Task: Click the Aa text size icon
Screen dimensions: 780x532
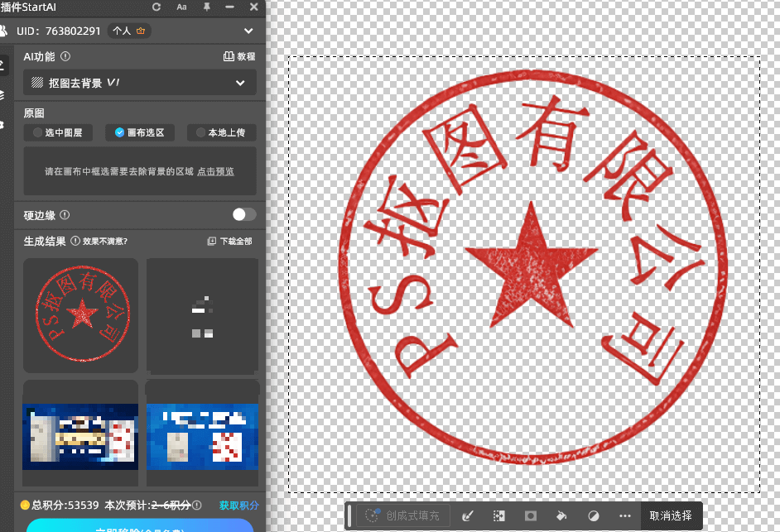Action: (x=180, y=7)
